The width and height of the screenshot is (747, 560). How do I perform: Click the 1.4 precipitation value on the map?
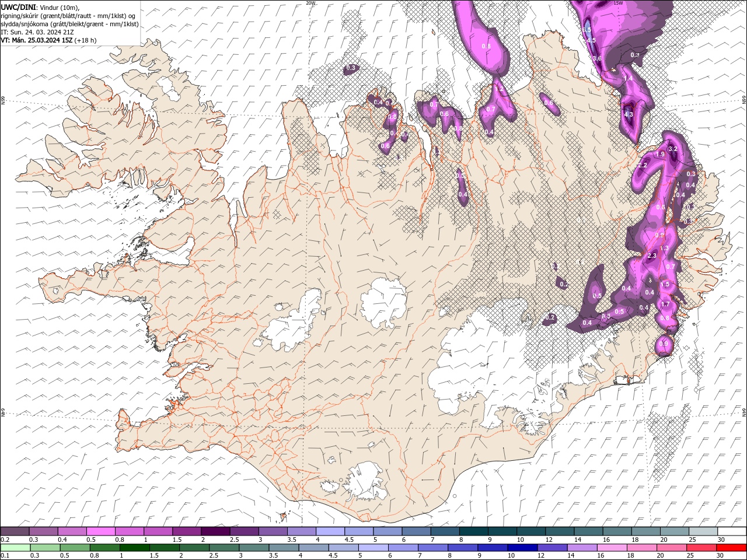(629, 78)
